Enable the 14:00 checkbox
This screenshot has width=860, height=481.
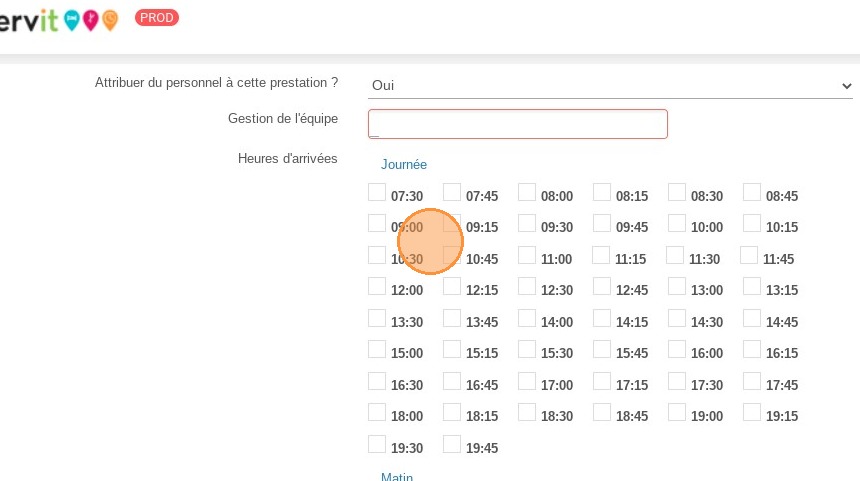coord(527,318)
